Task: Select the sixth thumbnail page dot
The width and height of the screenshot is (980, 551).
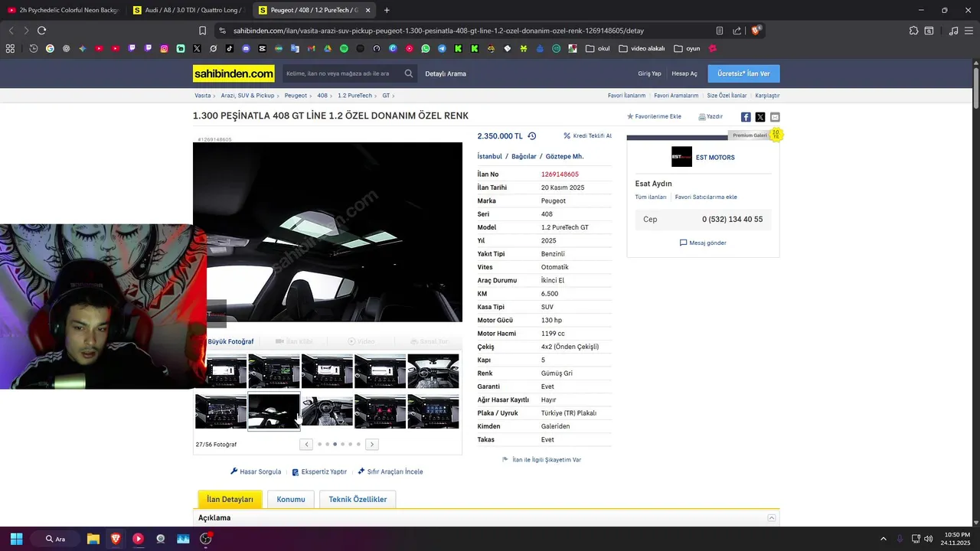Action: (358, 444)
